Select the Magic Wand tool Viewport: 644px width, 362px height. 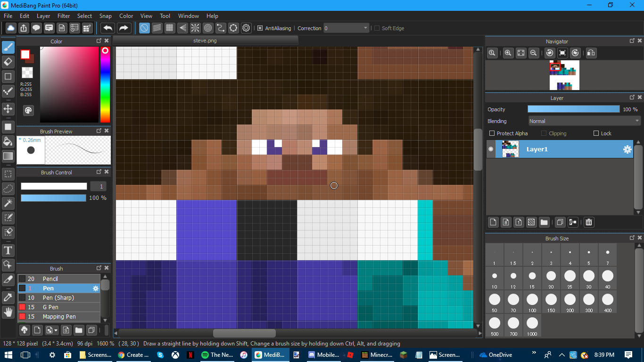tap(8, 203)
